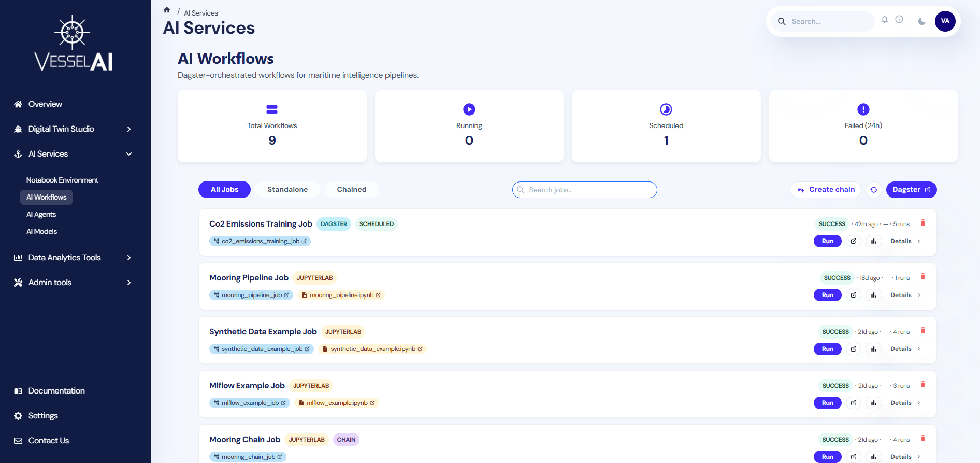The width and height of the screenshot is (980, 463).
Task: Switch to the Chained tab
Action: [352, 190]
